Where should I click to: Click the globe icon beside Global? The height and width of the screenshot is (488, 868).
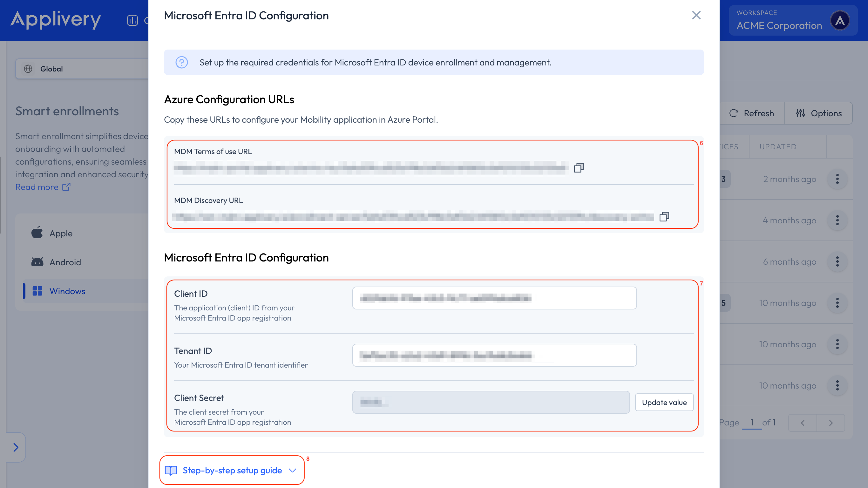click(x=28, y=68)
